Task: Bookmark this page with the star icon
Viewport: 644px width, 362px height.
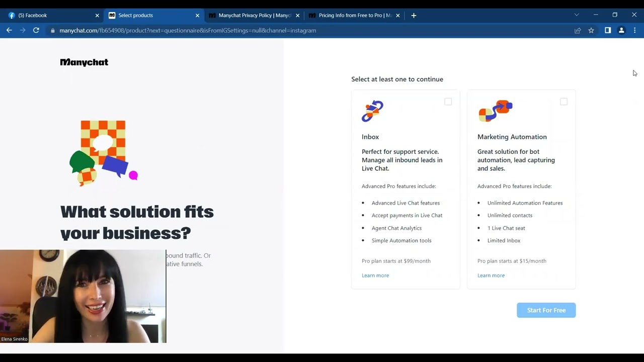Action: (x=591, y=31)
